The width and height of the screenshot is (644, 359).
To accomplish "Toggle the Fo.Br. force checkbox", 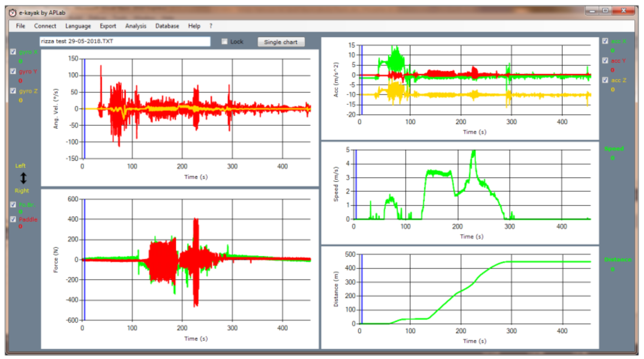I will point(13,205).
